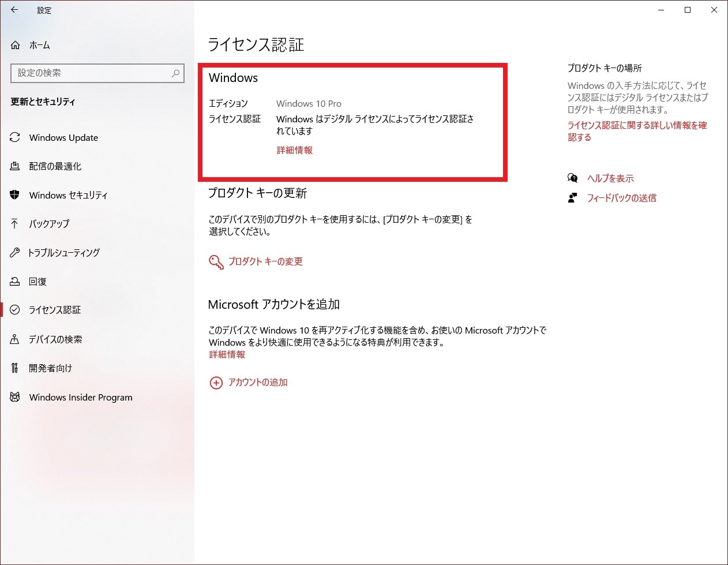Screen dimensions: 728x565
Task: Click アカウントの追加 link
Action: 258,382
